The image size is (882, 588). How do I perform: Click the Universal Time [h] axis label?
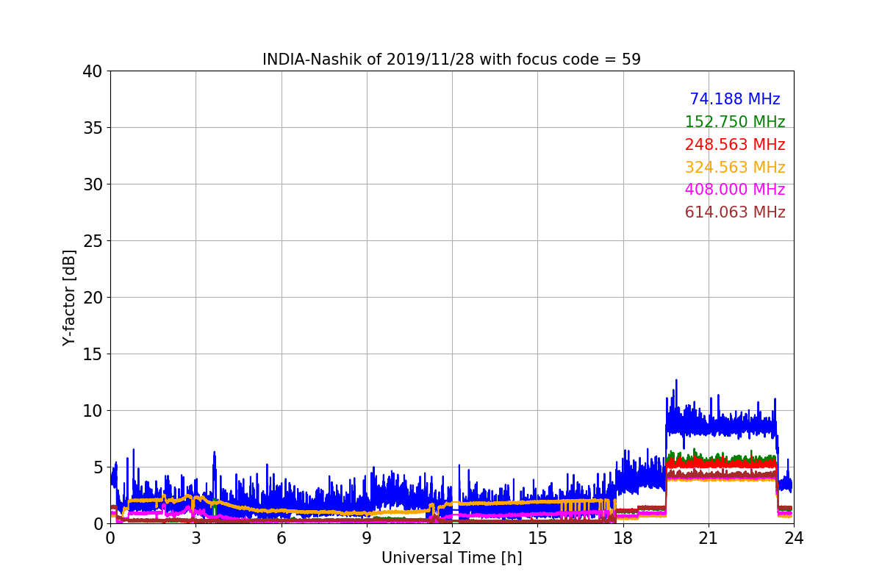451,558
